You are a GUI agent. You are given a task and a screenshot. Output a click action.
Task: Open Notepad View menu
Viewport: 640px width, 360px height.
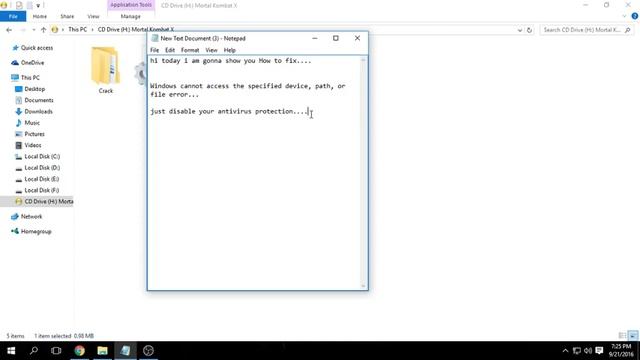click(x=211, y=50)
